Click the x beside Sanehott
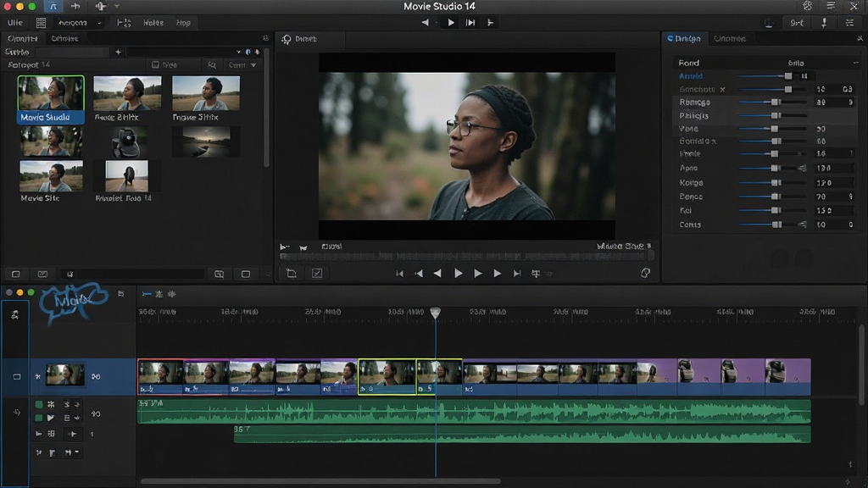This screenshot has height=488, width=868. point(722,90)
